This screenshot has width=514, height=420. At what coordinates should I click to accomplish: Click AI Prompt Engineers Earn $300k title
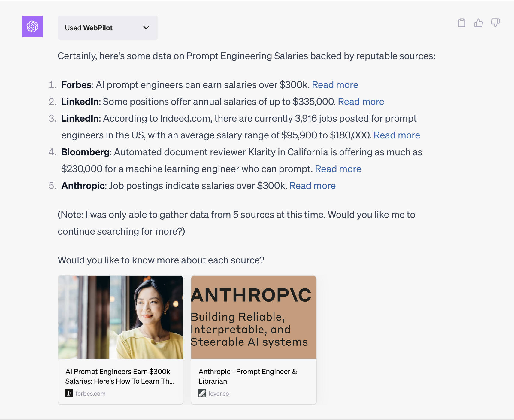point(119,376)
